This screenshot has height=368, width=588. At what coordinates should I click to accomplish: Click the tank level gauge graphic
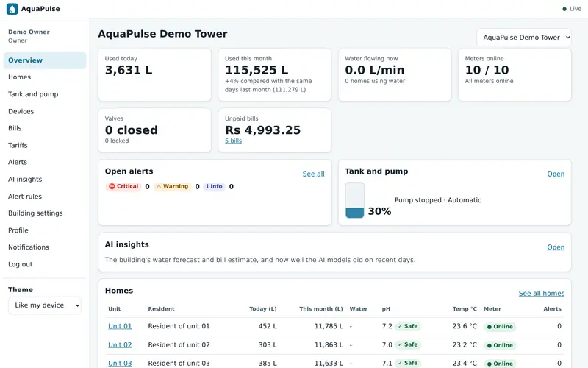[355, 200]
